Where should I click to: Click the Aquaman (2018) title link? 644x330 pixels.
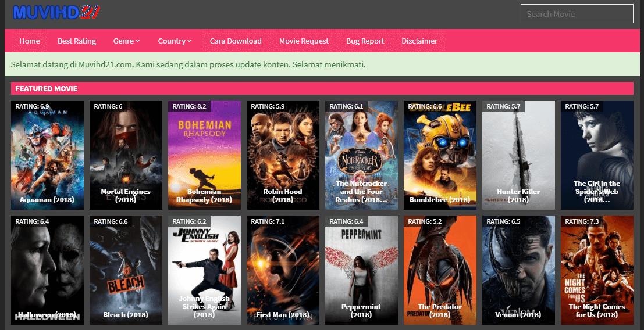[47, 200]
